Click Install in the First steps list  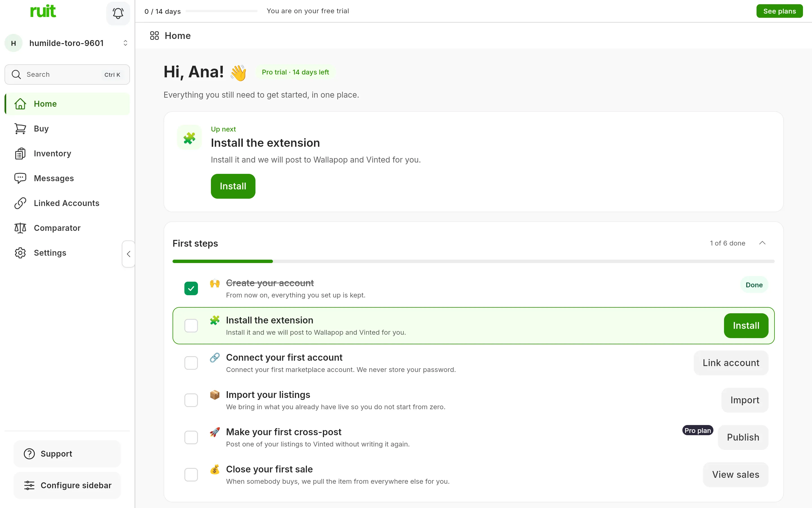746,326
